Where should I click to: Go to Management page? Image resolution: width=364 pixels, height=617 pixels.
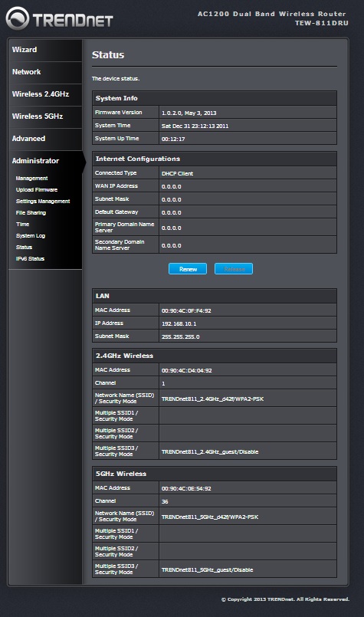[31, 179]
